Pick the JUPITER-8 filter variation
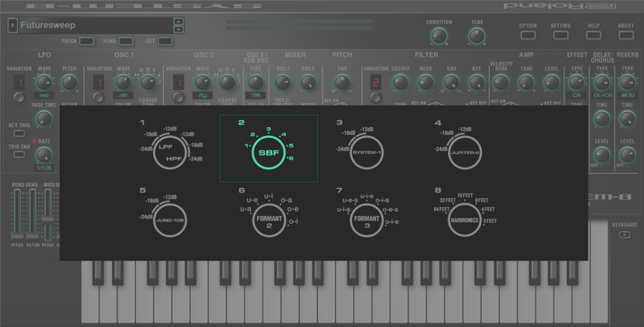 tap(465, 152)
